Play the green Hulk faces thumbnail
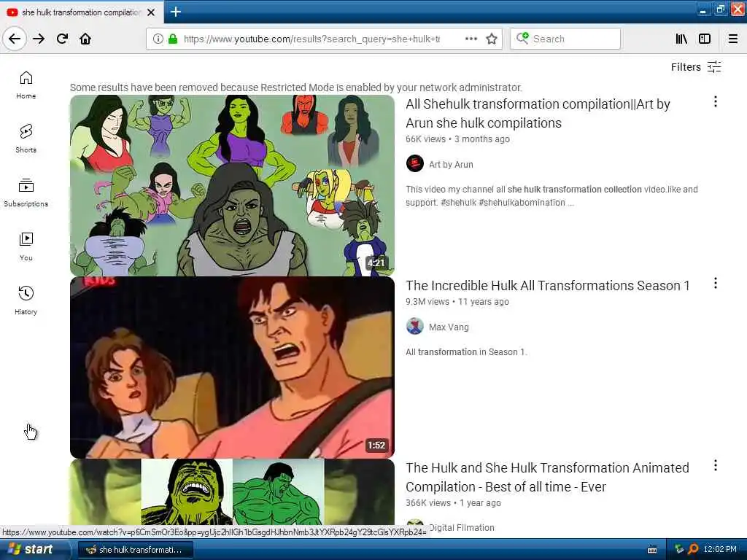The image size is (747, 560). click(x=233, y=492)
